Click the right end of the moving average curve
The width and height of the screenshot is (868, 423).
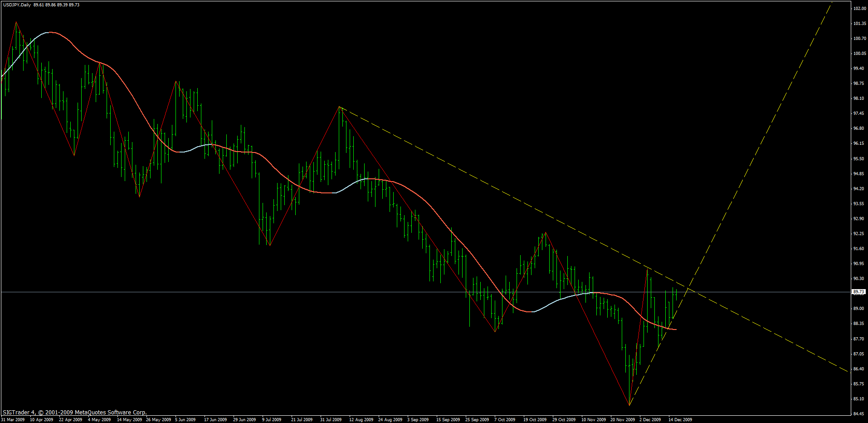coord(676,330)
